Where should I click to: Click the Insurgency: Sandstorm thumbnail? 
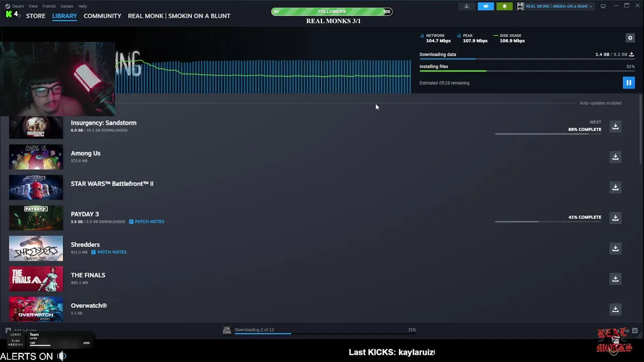pyautogui.click(x=36, y=127)
